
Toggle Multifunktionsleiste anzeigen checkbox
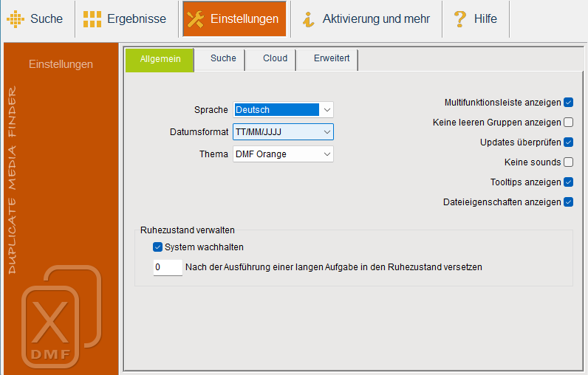(568, 103)
